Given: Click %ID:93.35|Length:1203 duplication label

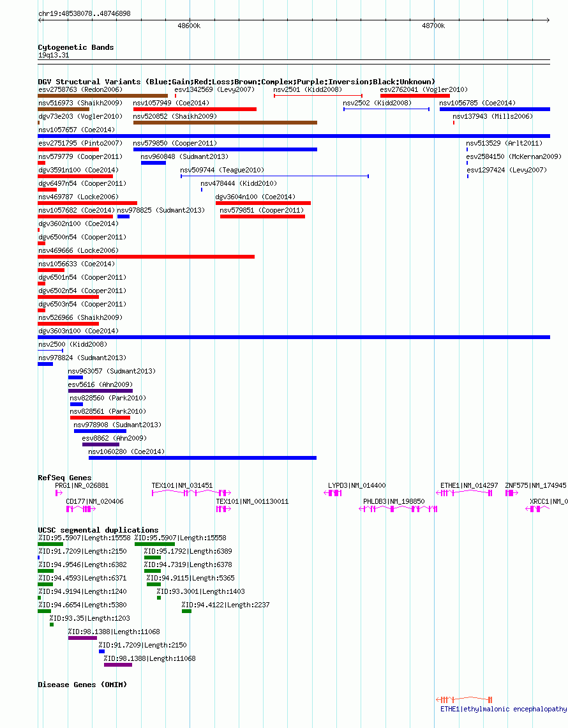Looking at the screenshot, I should pyautogui.click(x=89, y=619).
